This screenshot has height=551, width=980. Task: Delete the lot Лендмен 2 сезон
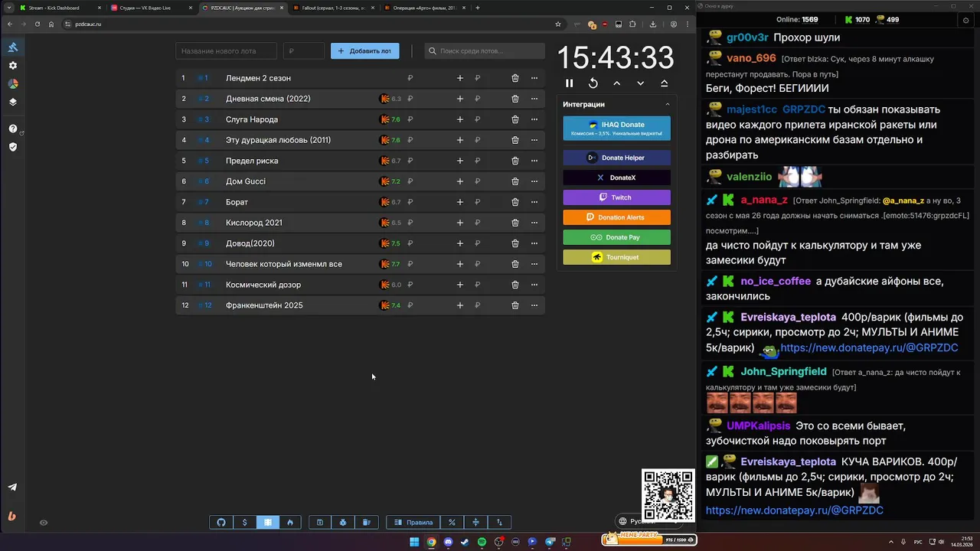coord(515,78)
